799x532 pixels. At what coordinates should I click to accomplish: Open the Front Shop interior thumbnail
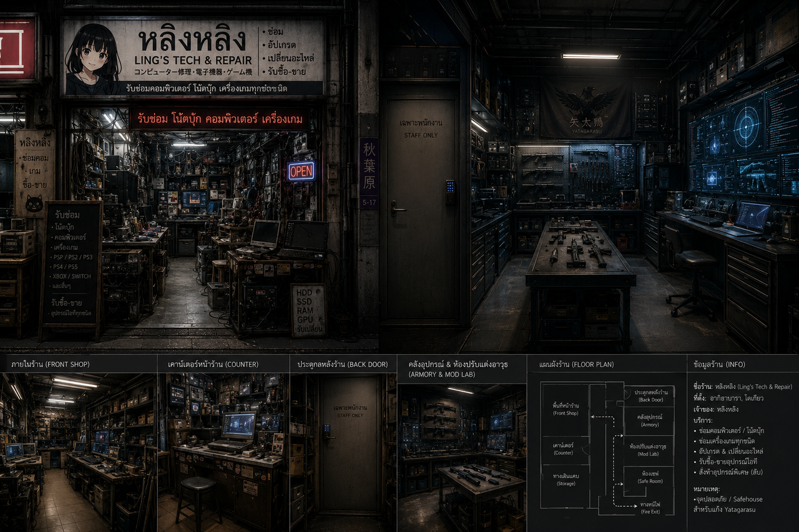click(x=78, y=453)
